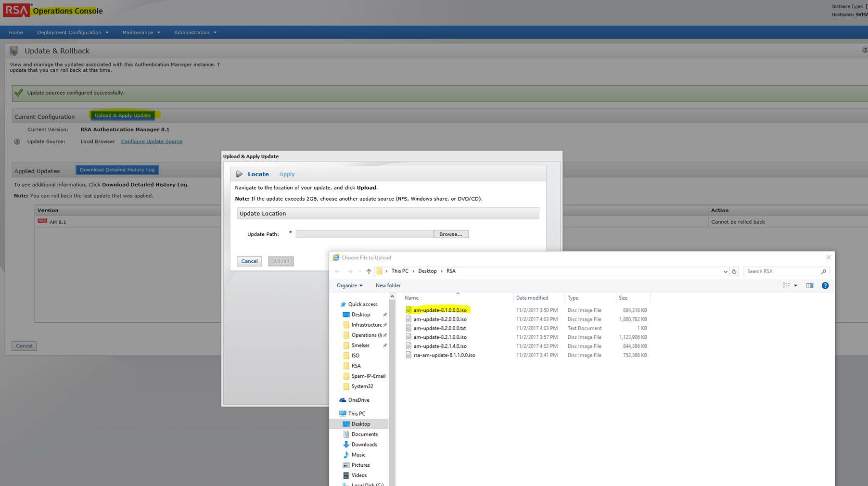
Task: Click the Configure Update Source link
Action: click(152, 141)
